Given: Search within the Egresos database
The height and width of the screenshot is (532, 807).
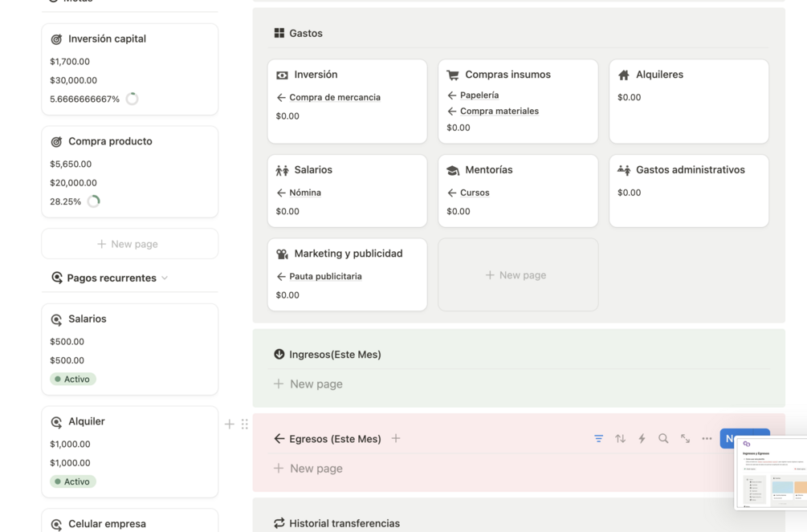Looking at the screenshot, I should (663, 439).
